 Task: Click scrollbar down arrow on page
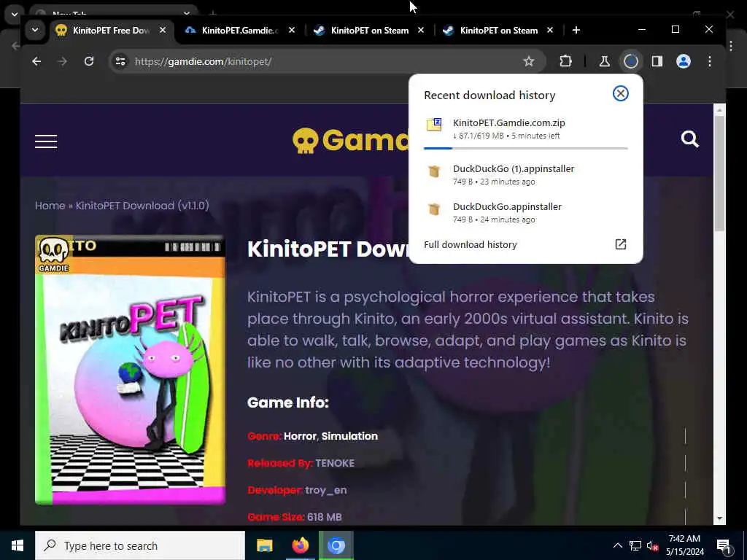pos(719,518)
